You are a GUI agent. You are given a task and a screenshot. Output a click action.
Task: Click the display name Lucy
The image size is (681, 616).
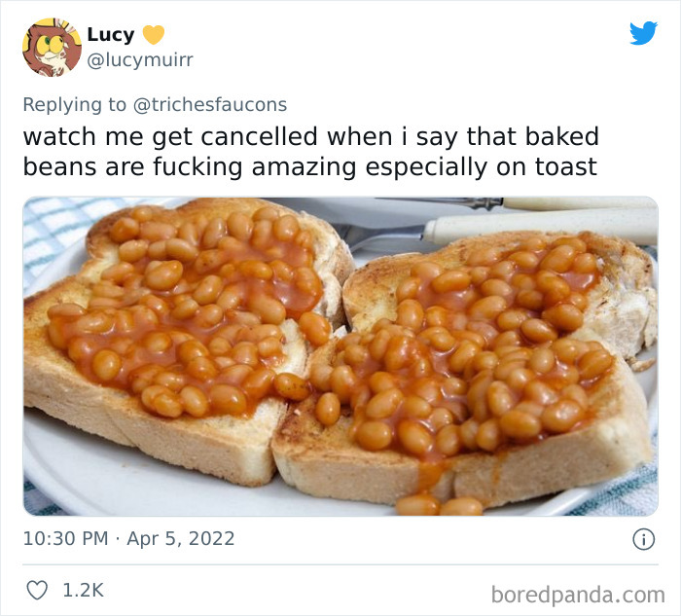tap(111, 35)
